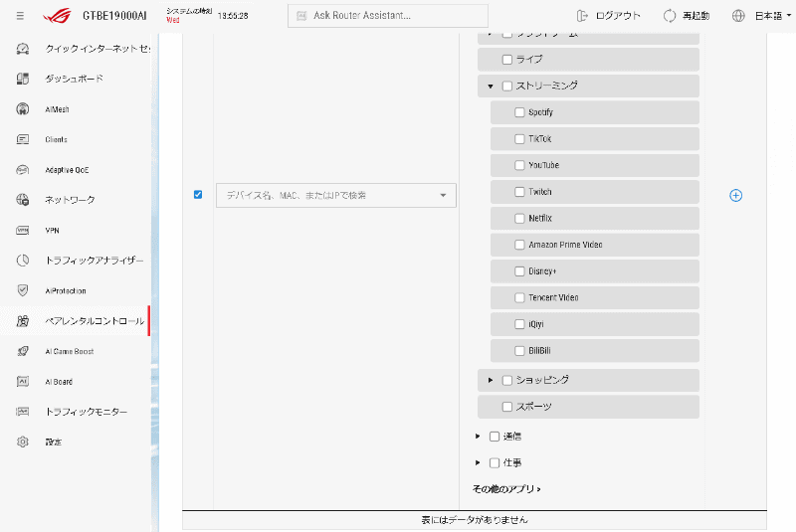Open the Clients menu label

click(56, 139)
